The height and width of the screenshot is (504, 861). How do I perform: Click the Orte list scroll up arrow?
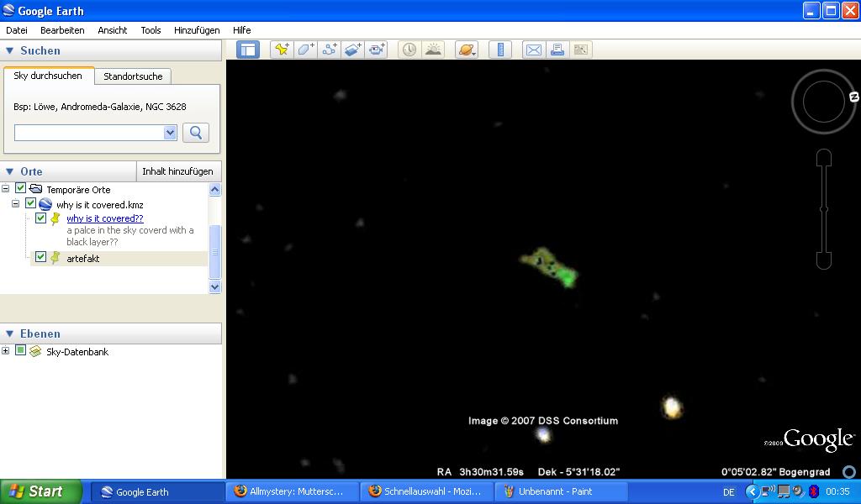click(x=214, y=190)
